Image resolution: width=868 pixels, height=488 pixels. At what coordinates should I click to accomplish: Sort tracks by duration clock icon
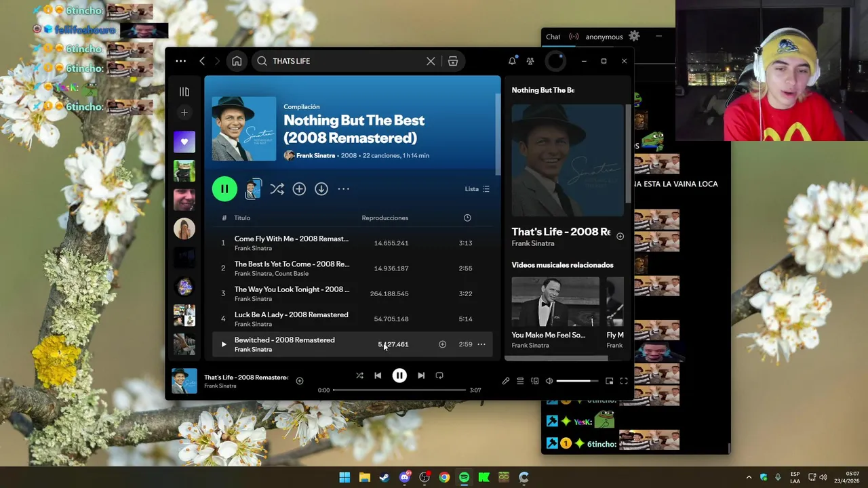coord(467,218)
